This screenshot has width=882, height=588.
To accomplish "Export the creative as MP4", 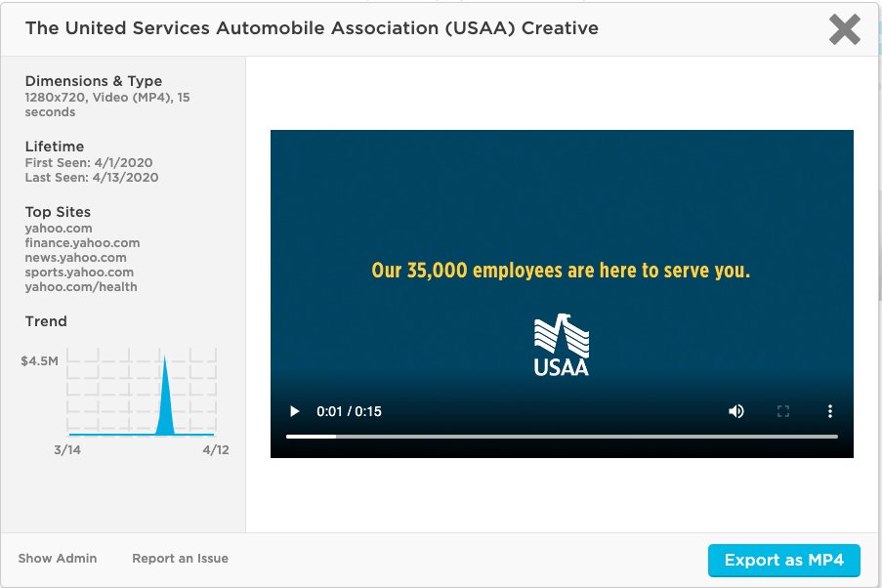I will (x=782, y=560).
